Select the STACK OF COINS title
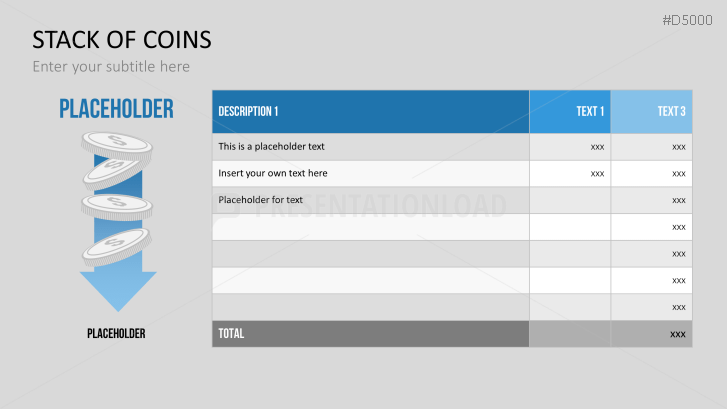The image size is (727, 409). (x=122, y=39)
